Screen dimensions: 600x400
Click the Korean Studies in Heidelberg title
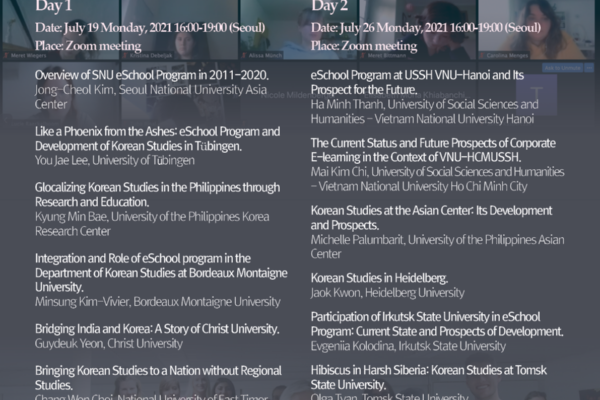click(379, 278)
